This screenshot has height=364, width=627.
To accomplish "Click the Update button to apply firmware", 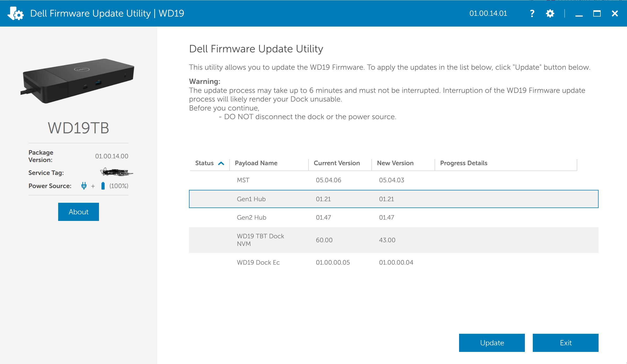I will (x=492, y=343).
